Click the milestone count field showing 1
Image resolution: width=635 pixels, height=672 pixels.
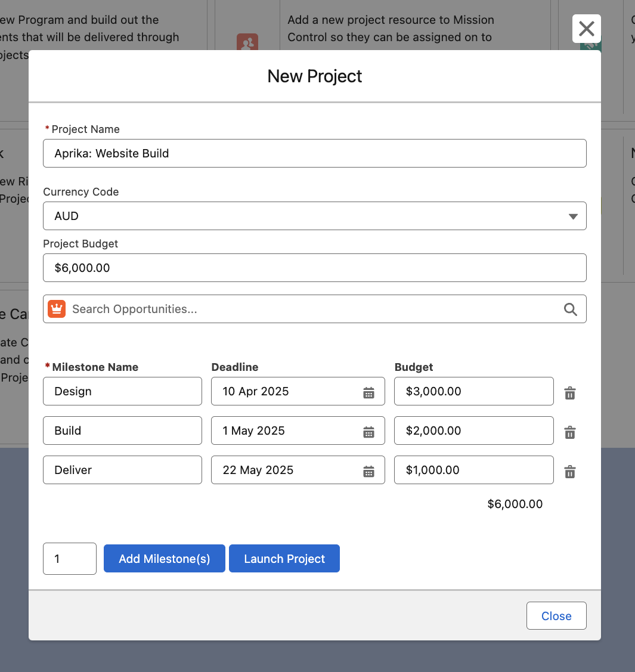click(69, 559)
